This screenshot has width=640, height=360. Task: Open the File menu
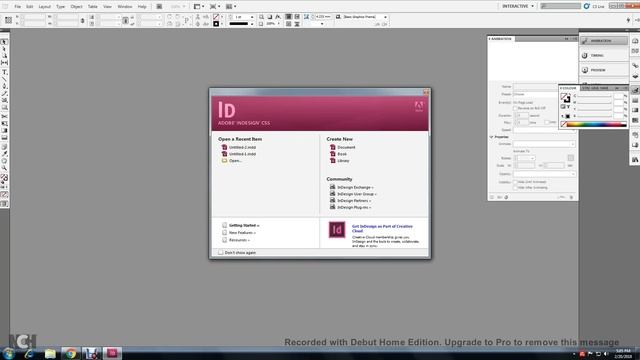(18, 7)
